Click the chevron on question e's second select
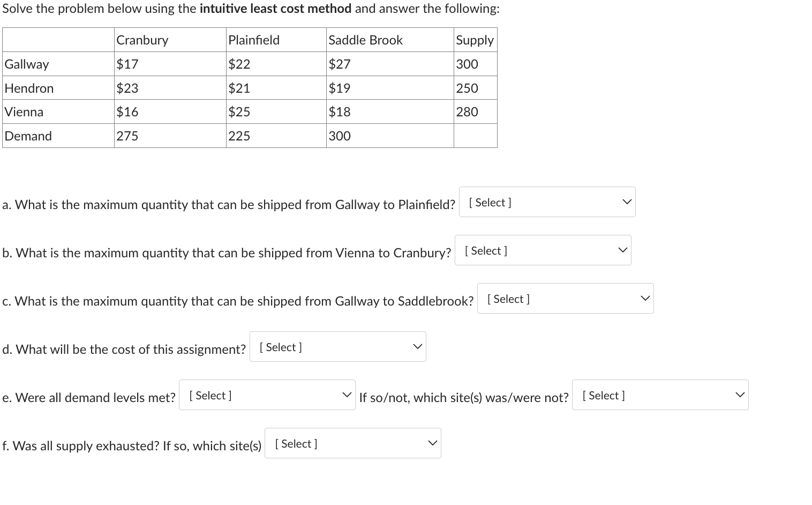The height and width of the screenshot is (505, 812). [x=740, y=395]
